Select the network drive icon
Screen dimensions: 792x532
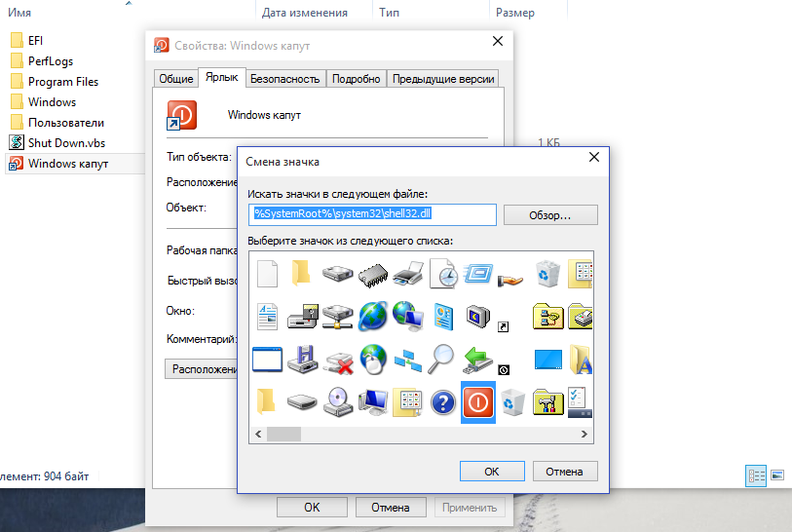(x=337, y=317)
